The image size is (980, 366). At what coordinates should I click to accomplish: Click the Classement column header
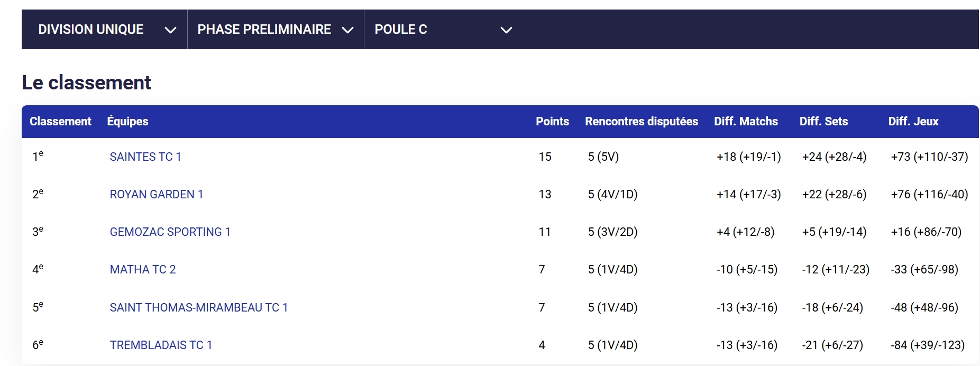(60, 122)
